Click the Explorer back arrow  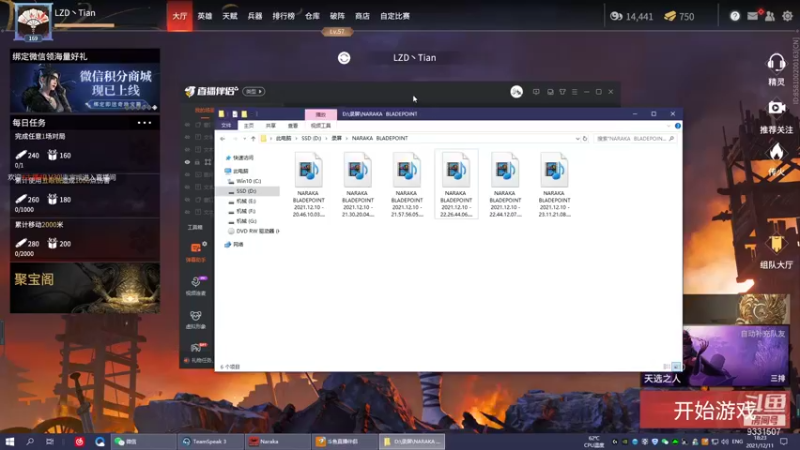pyautogui.click(x=222, y=138)
